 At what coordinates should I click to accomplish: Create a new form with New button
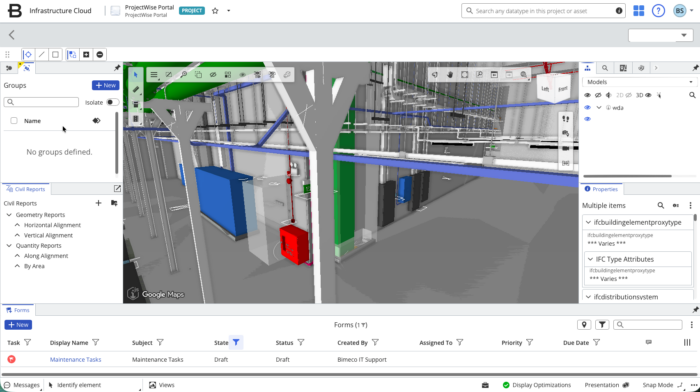click(x=18, y=325)
